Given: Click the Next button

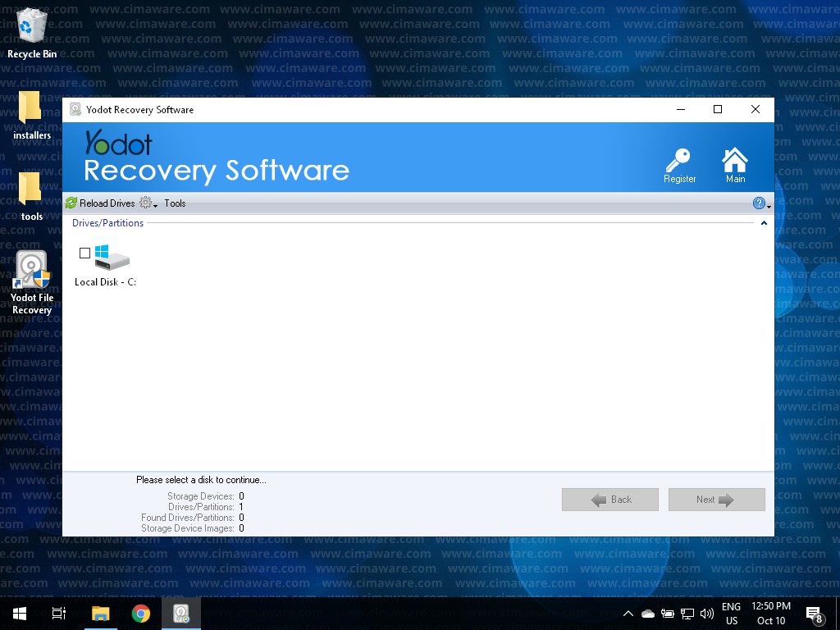Looking at the screenshot, I should click(716, 500).
